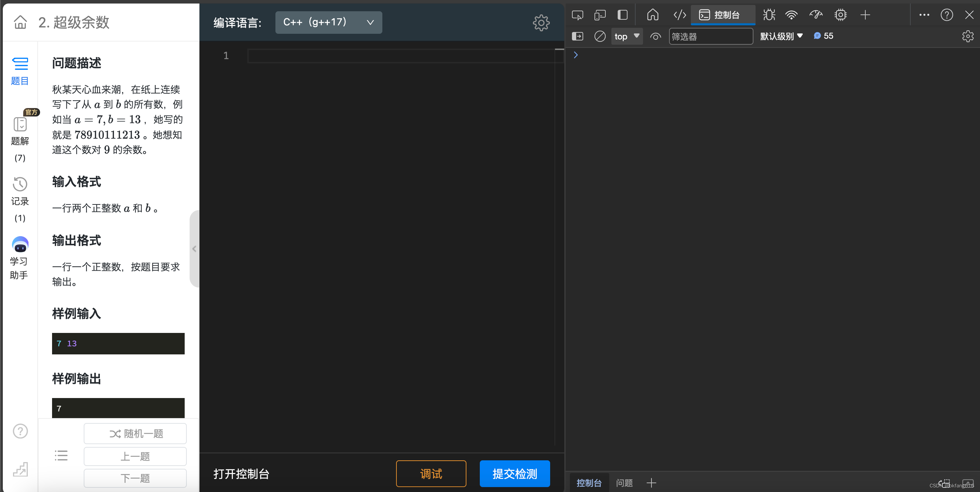
Task: Select the 控制台 tab in the top toolbar
Action: tap(723, 15)
